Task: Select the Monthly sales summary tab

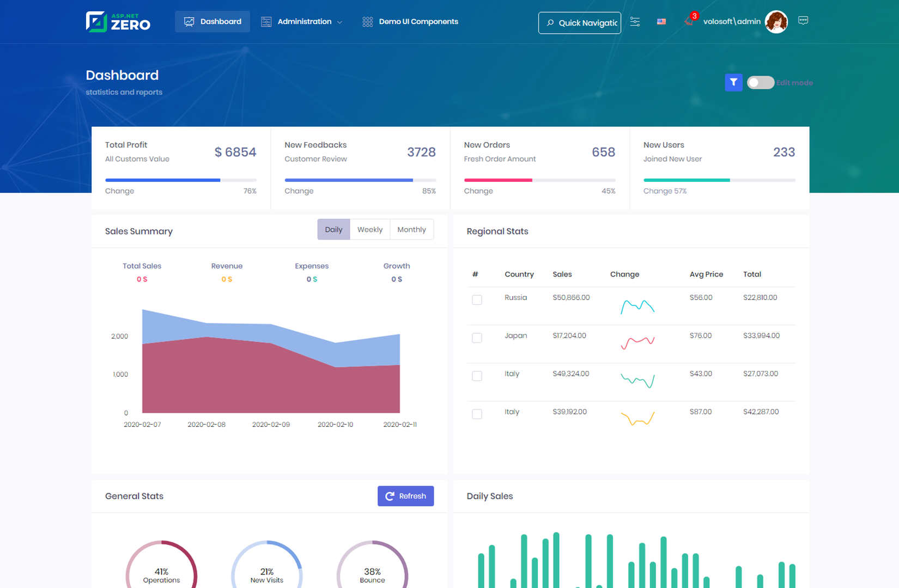Action: [x=412, y=230]
